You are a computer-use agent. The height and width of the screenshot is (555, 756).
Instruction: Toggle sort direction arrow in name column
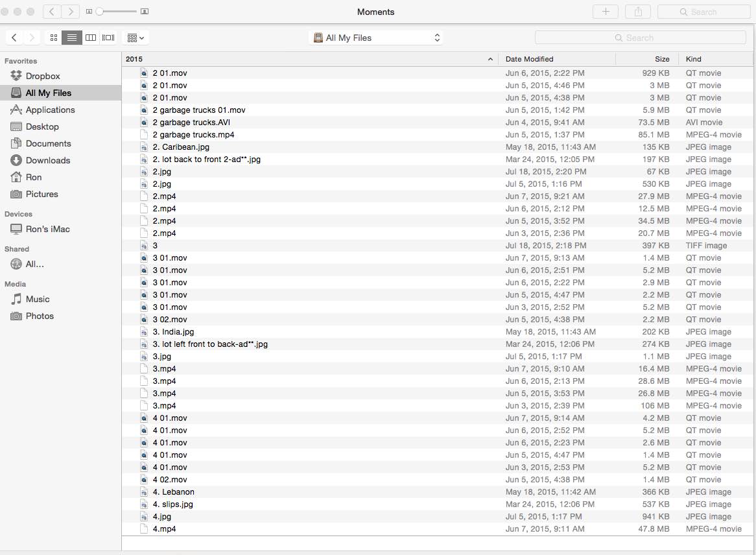pos(490,59)
